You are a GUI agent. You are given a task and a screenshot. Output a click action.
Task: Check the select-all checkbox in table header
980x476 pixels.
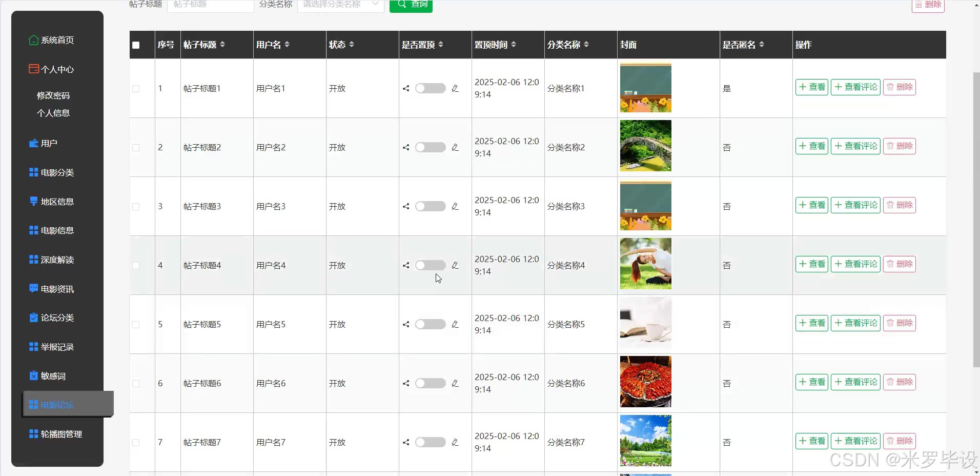click(x=136, y=45)
